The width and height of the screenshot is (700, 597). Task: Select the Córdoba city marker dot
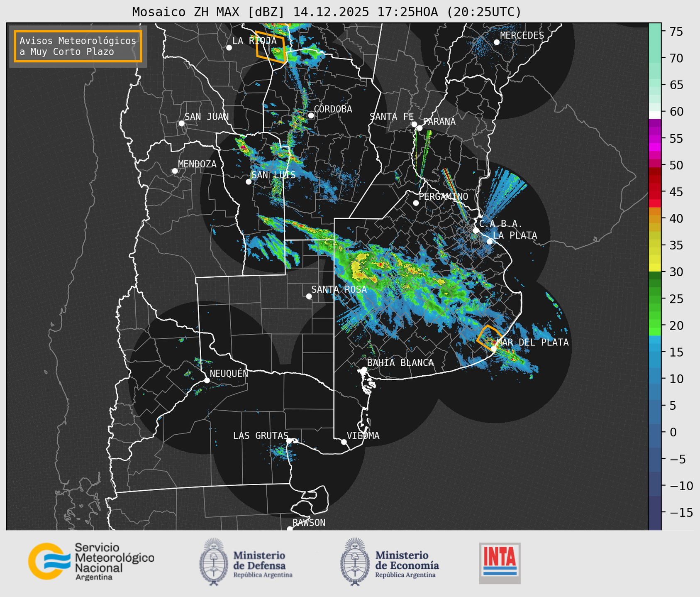311,115
